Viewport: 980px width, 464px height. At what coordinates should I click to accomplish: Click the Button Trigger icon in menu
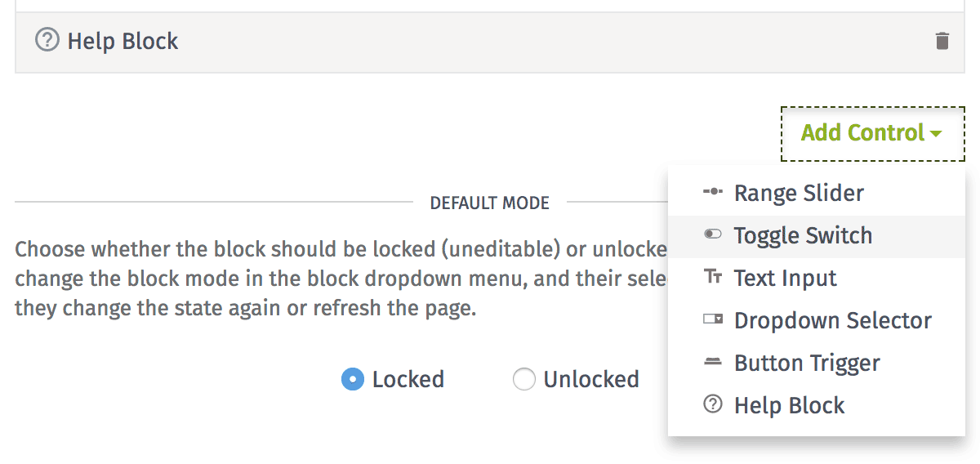pos(712,363)
